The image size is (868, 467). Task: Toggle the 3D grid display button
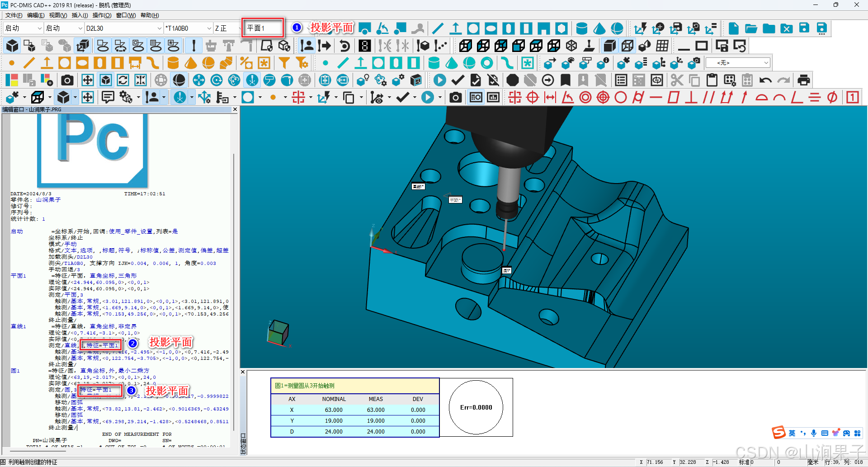point(662,46)
